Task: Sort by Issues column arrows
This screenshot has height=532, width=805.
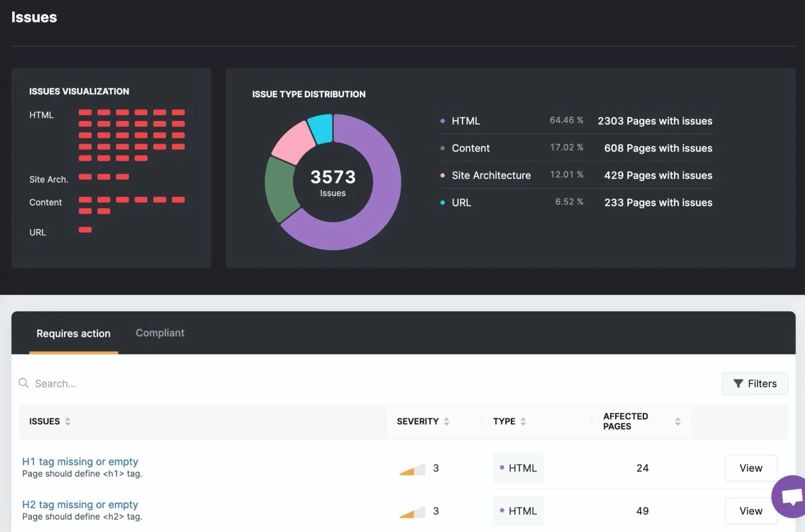Action: [x=68, y=421]
